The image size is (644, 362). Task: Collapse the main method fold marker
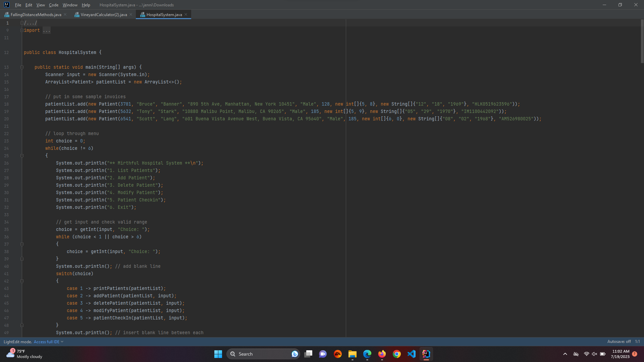(x=22, y=67)
